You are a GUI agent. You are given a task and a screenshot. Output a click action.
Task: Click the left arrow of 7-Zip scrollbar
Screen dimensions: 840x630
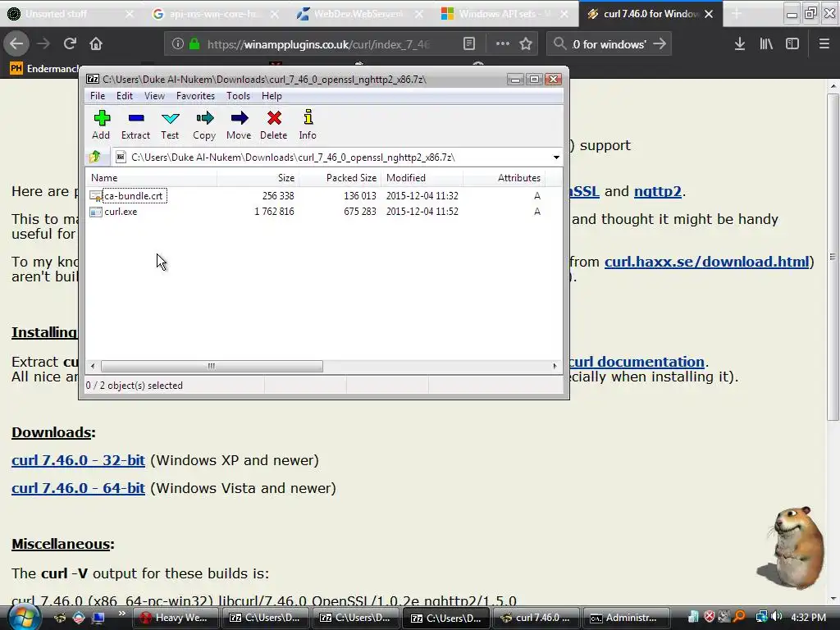pyautogui.click(x=93, y=366)
